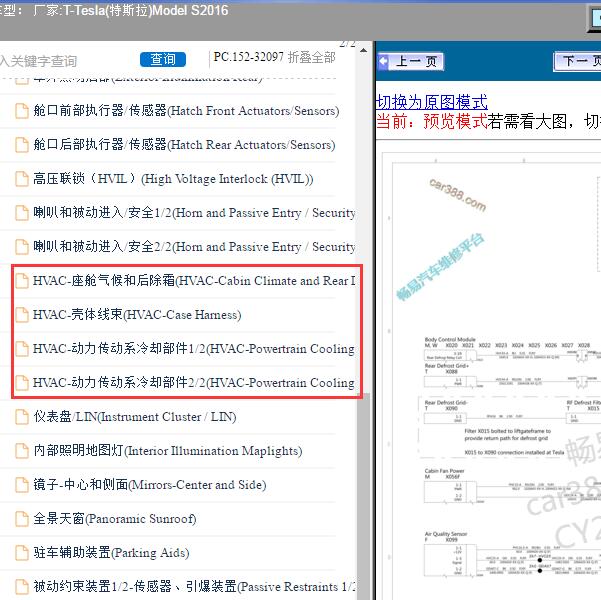Open 舱口后部执行器/传感器 Hatch Rear Actuators/Sensors
601x600 pixels.
click(184, 145)
